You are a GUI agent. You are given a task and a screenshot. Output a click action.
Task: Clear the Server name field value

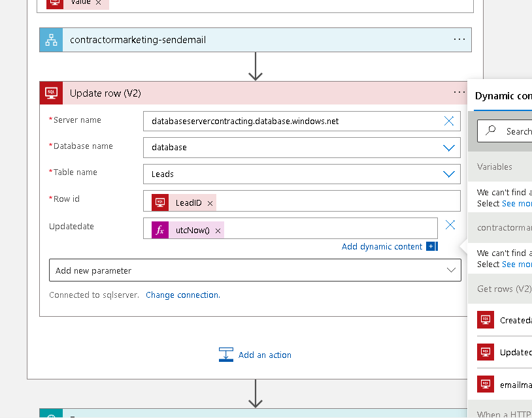(448, 121)
